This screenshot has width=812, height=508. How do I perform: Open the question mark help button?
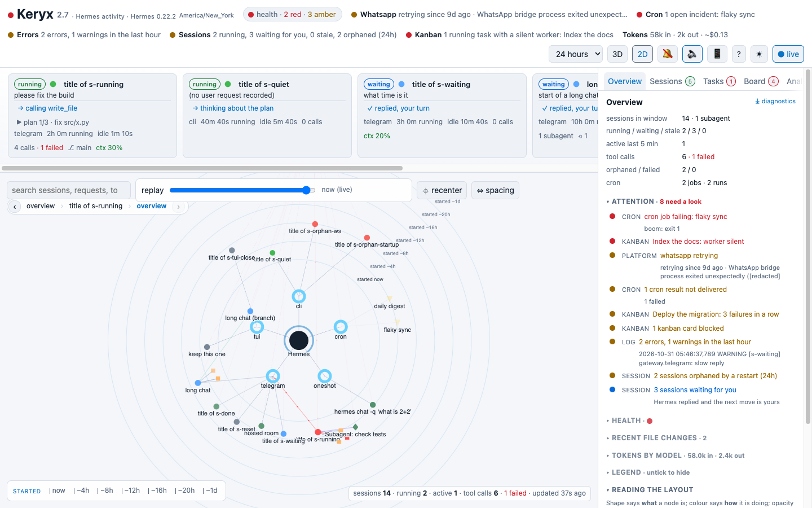click(x=739, y=54)
